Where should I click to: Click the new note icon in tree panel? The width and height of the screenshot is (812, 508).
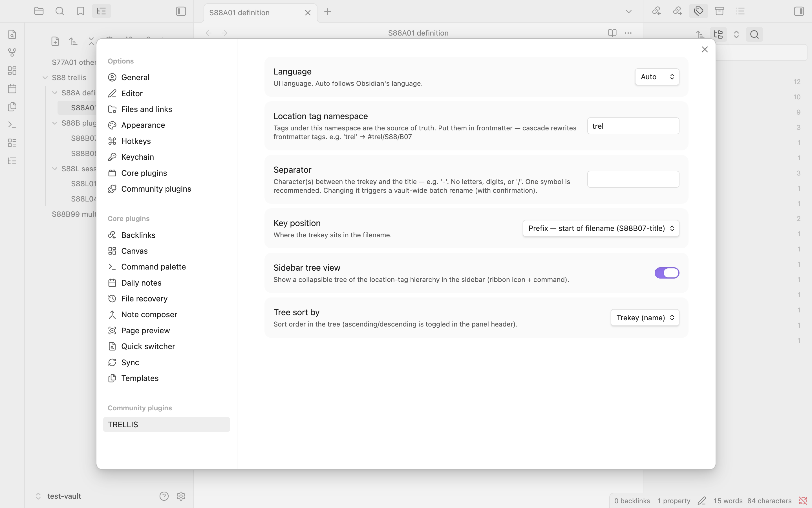tap(55, 41)
